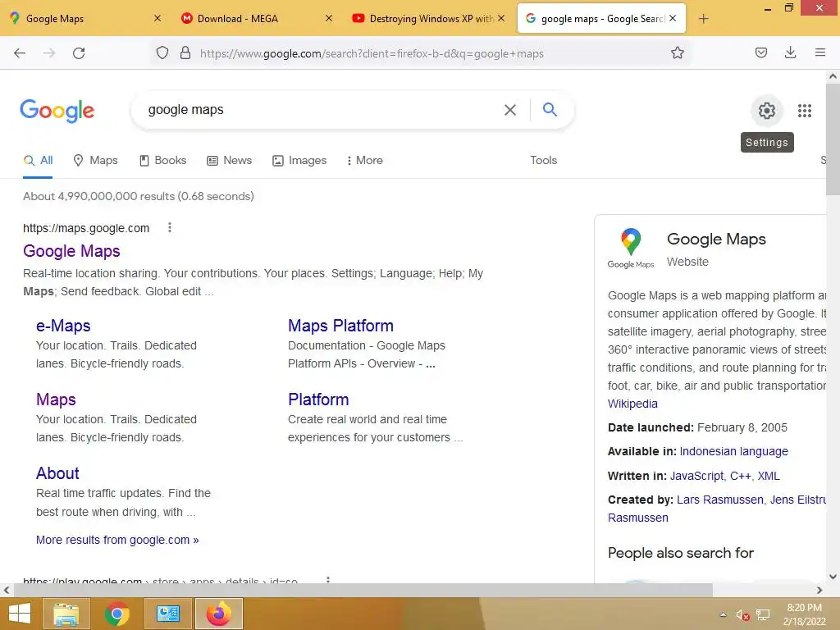This screenshot has height=630, width=840.
Task: Reload the current page
Action: 79,53
